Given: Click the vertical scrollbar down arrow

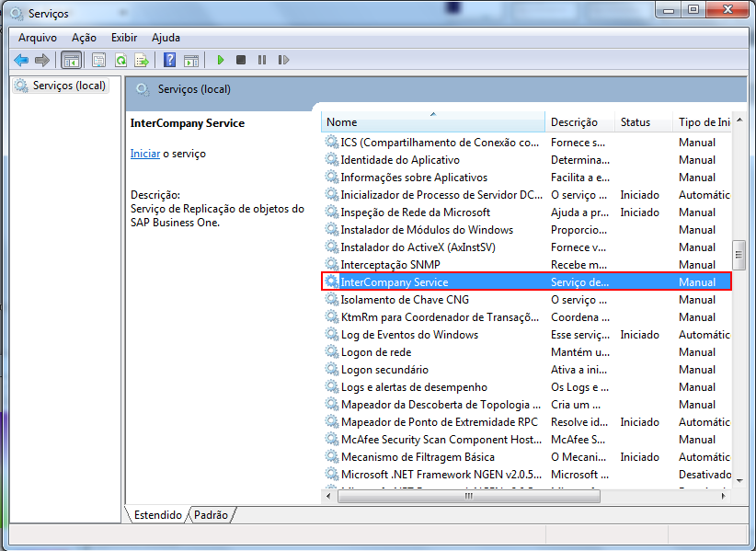Looking at the screenshot, I should tap(739, 480).
